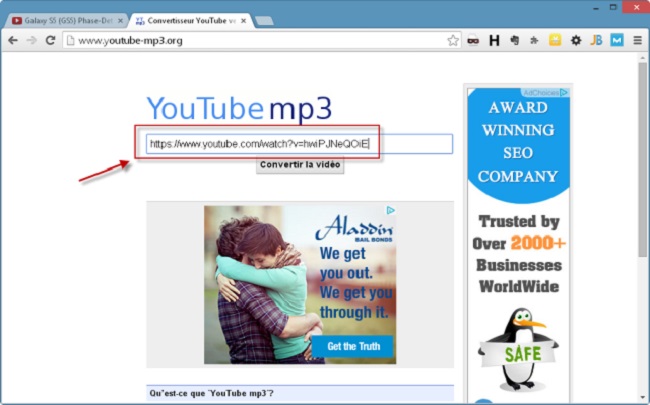
Task: Open the Chrome hamburger menu
Action: click(x=638, y=40)
